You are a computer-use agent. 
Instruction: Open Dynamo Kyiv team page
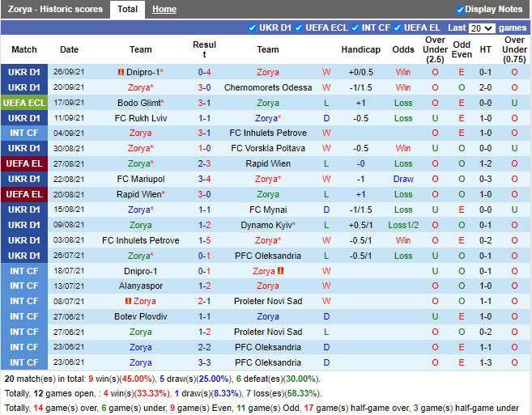[266, 225]
